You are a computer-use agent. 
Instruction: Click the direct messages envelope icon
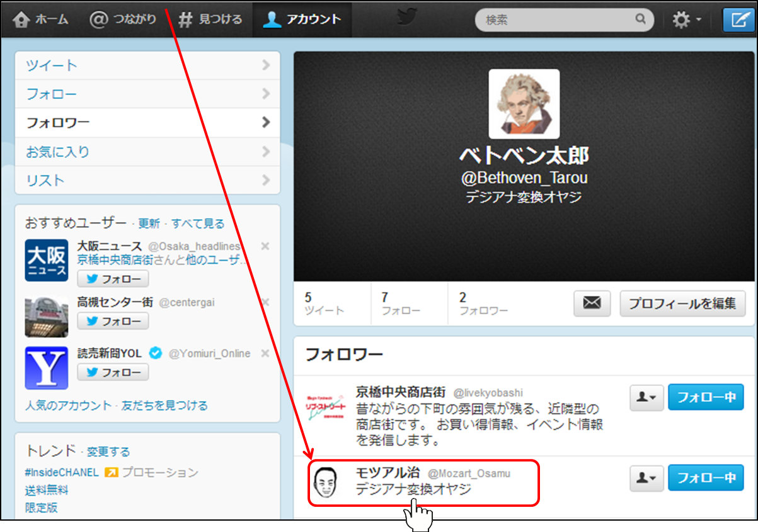(592, 303)
